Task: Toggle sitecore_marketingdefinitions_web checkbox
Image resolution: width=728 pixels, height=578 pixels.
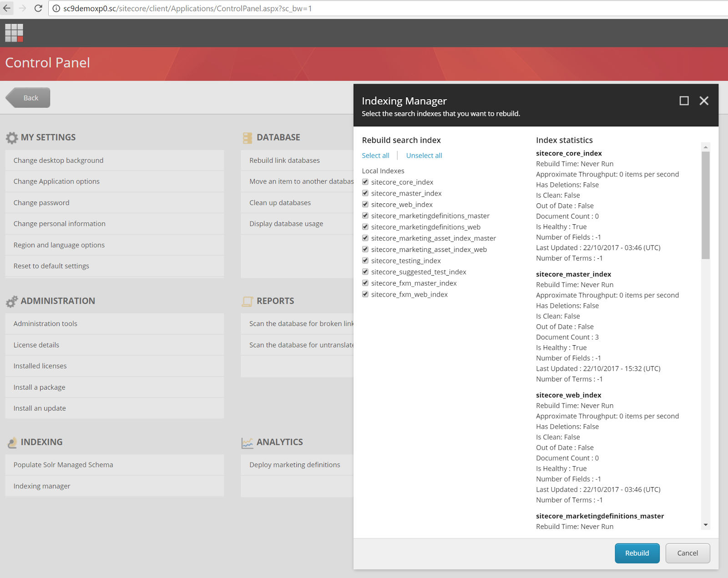Action: tap(365, 227)
